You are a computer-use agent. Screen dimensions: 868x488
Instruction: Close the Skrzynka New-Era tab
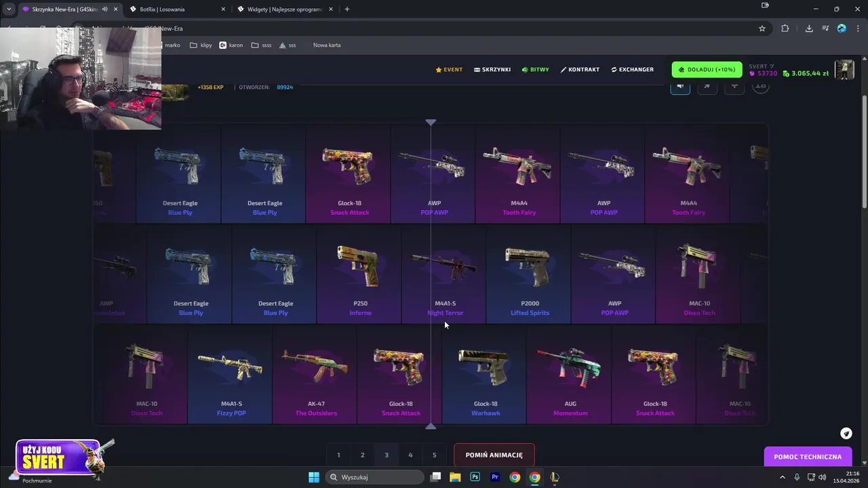[x=116, y=9]
